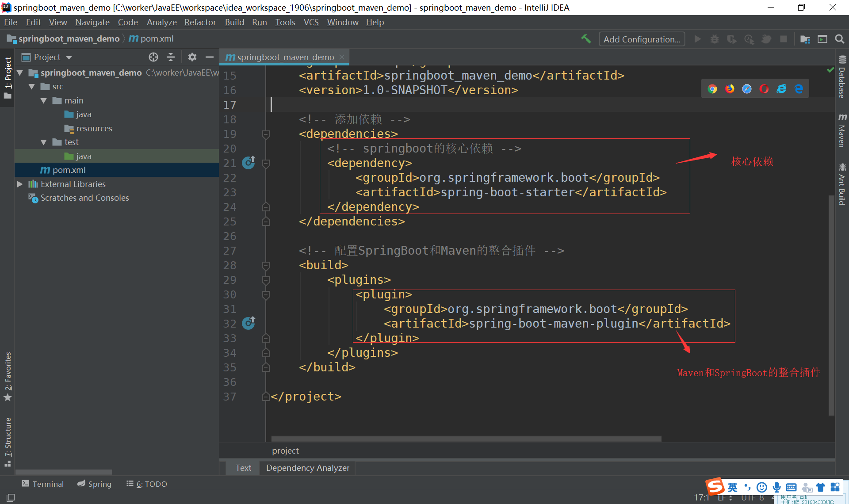Click gutter bean icon on line 21
Screen dimensions: 849x504
(x=249, y=163)
